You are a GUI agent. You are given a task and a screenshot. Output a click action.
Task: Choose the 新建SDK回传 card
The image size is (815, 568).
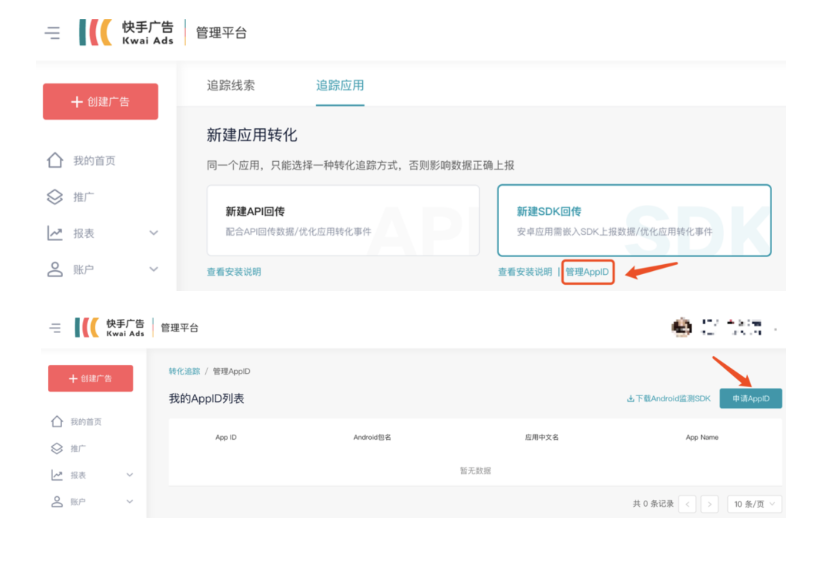634,220
